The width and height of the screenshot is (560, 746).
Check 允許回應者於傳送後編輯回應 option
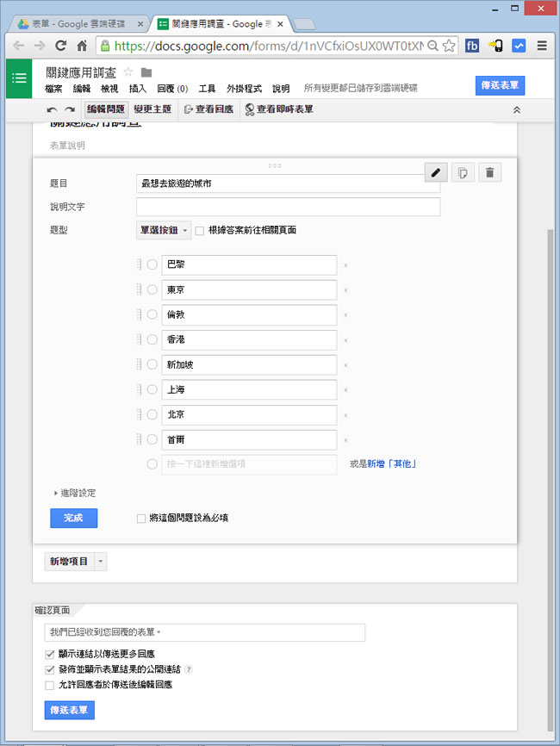coord(49,685)
